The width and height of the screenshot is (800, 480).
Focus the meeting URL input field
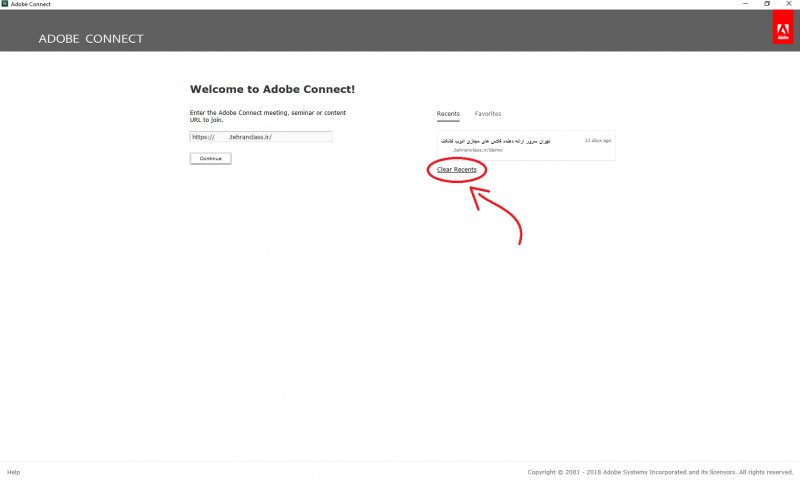(261, 137)
